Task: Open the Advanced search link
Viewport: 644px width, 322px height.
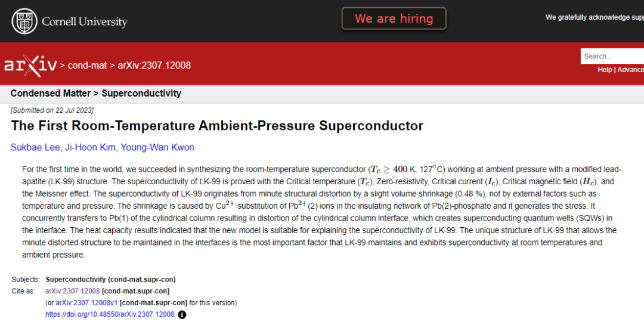Action: click(x=630, y=70)
